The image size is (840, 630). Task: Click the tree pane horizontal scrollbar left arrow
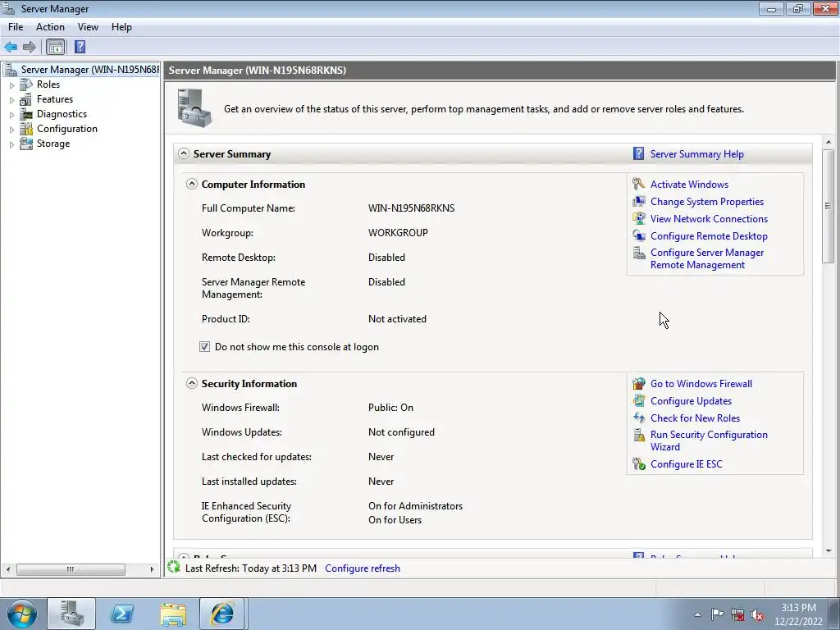[x=8, y=569]
